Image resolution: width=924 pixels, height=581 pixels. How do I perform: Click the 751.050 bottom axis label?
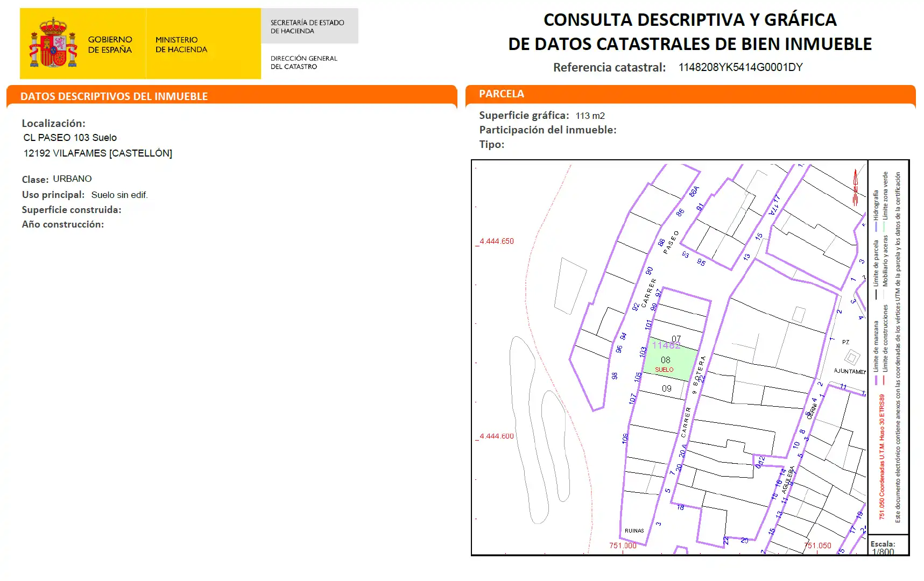pos(817,545)
